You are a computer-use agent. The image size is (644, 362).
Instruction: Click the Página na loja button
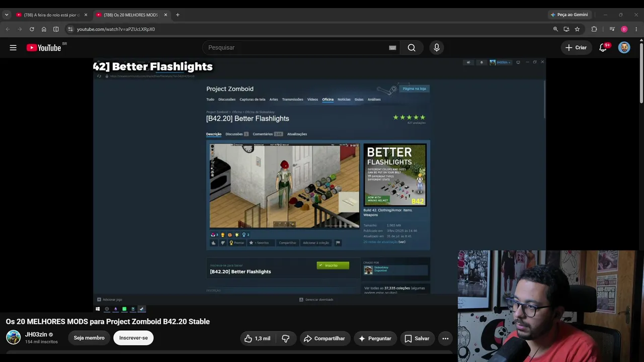click(x=414, y=88)
